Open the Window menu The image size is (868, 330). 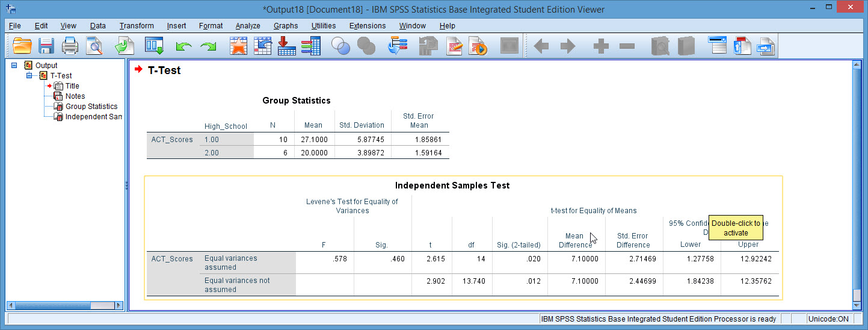pyautogui.click(x=412, y=26)
